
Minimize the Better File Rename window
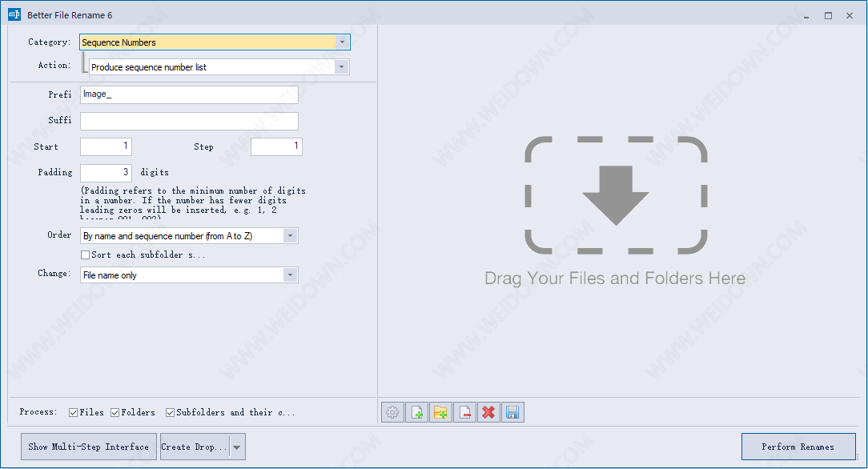pyautogui.click(x=806, y=15)
